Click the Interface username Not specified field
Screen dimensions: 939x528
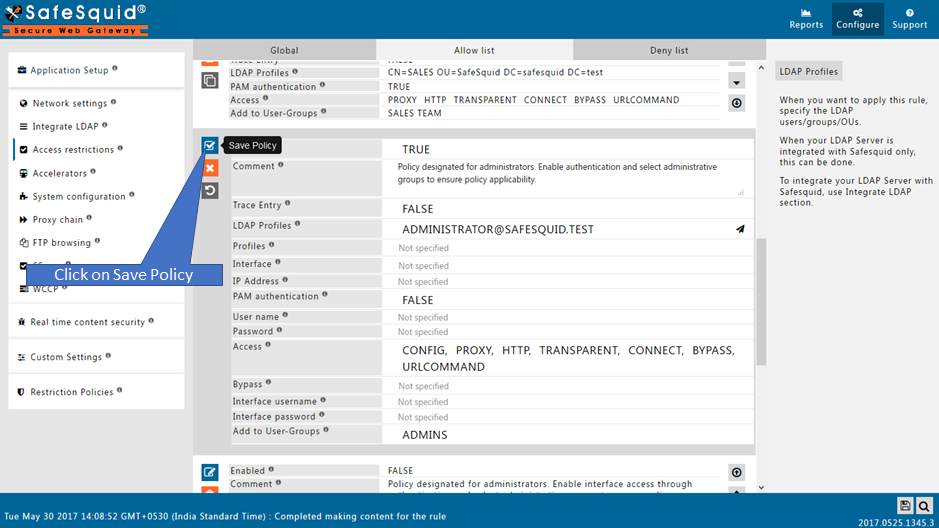[x=568, y=402]
